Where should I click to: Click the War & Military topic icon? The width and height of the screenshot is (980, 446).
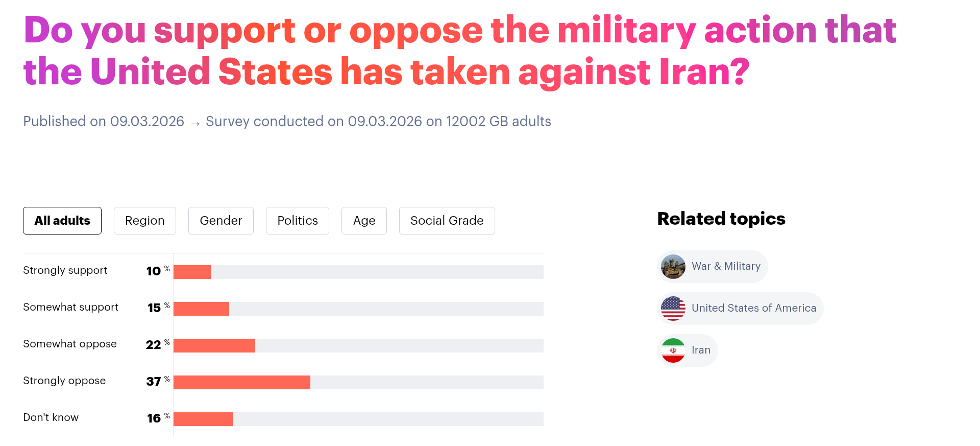[x=673, y=266]
